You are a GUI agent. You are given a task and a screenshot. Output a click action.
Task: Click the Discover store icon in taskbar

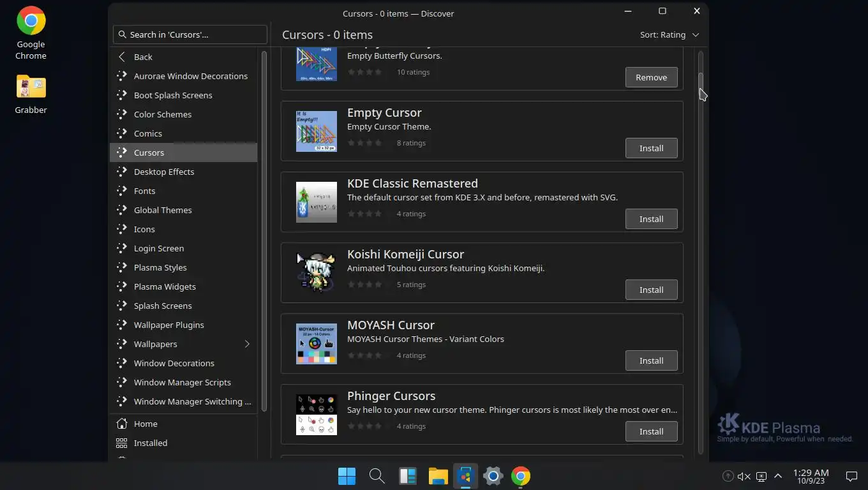pos(465,476)
